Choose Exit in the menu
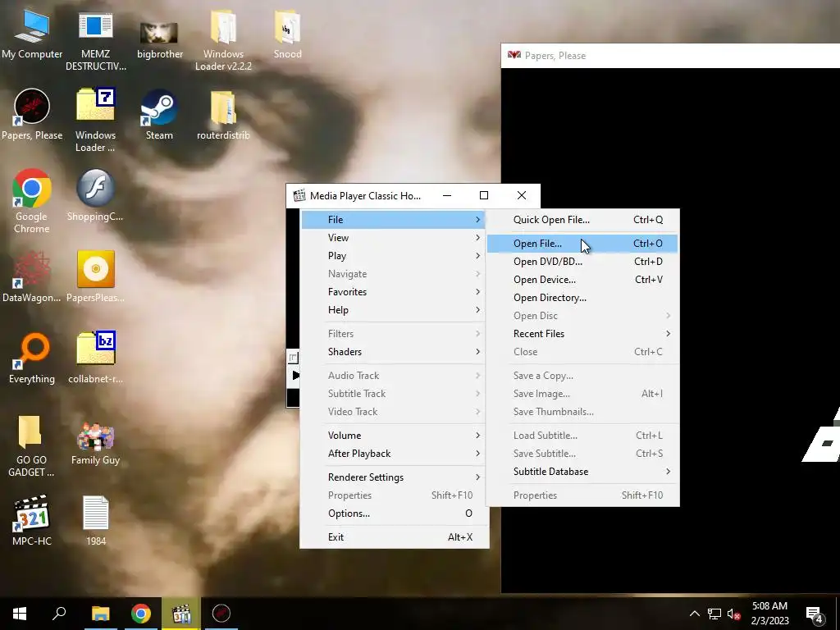 (x=393, y=537)
